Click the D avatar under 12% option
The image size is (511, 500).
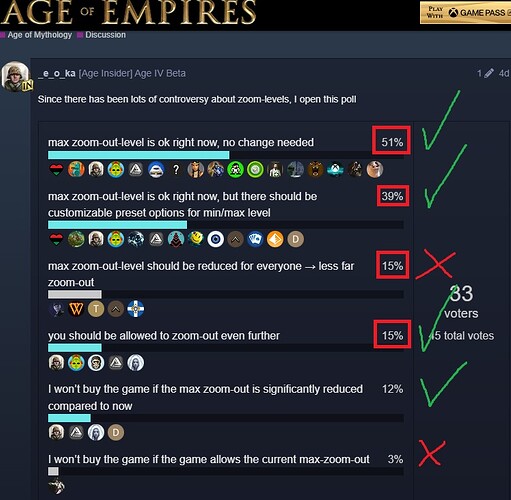pos(116,432)
